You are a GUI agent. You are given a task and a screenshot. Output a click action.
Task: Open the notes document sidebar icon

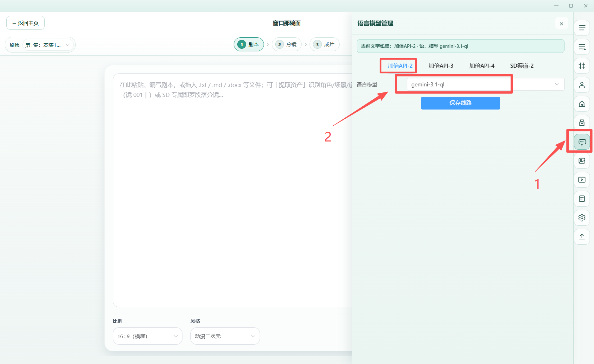(582, 199)
